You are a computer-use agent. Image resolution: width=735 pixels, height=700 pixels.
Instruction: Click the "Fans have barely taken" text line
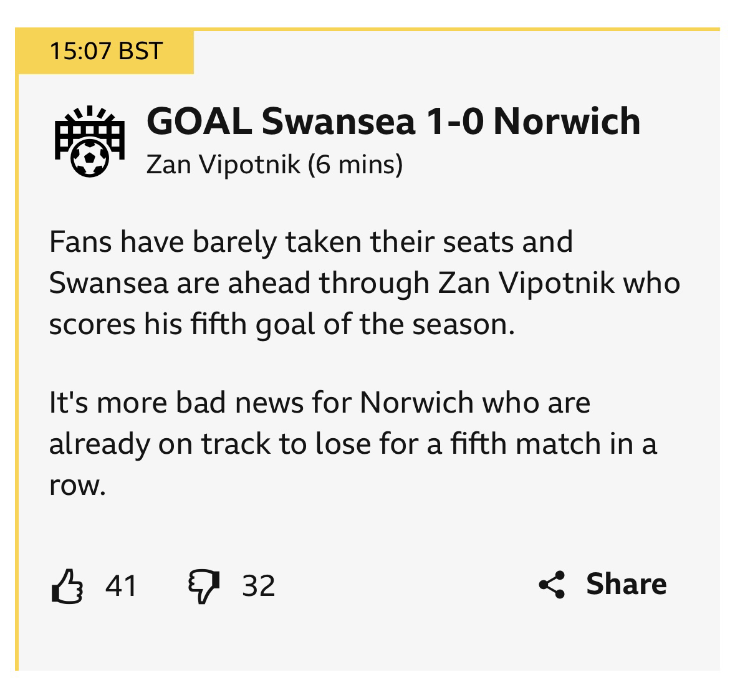pyautogui.click(x=310, y=242)
